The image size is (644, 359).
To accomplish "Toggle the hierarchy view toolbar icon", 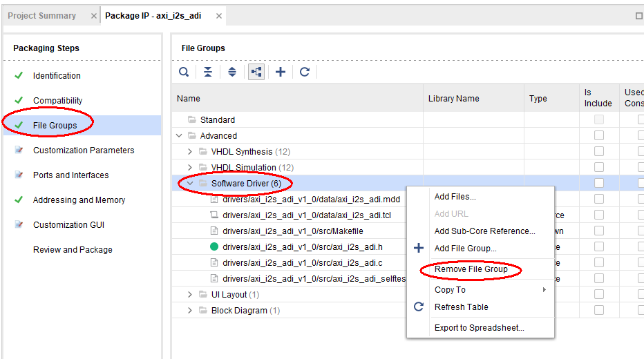I will click(256, 72).
